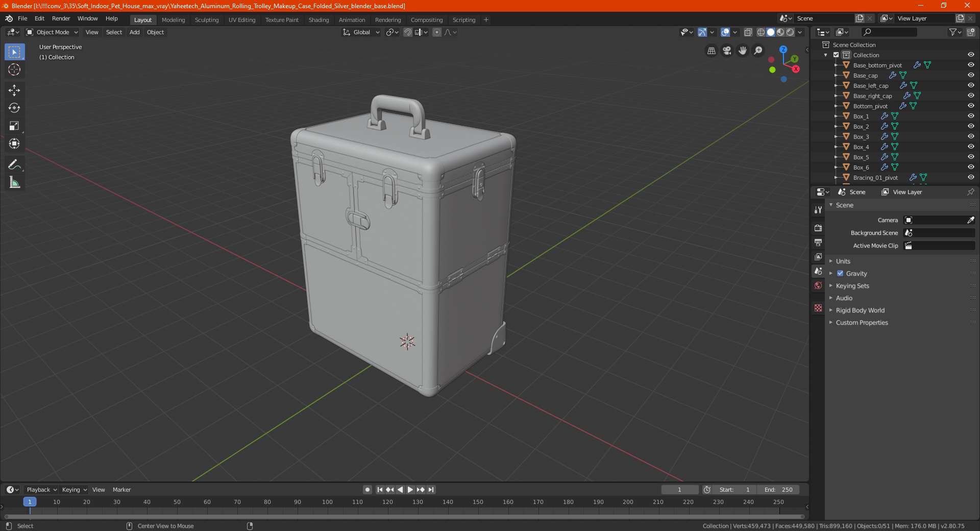Select the Move tool
The image size is (980, 531).
[x=14, y=90]
